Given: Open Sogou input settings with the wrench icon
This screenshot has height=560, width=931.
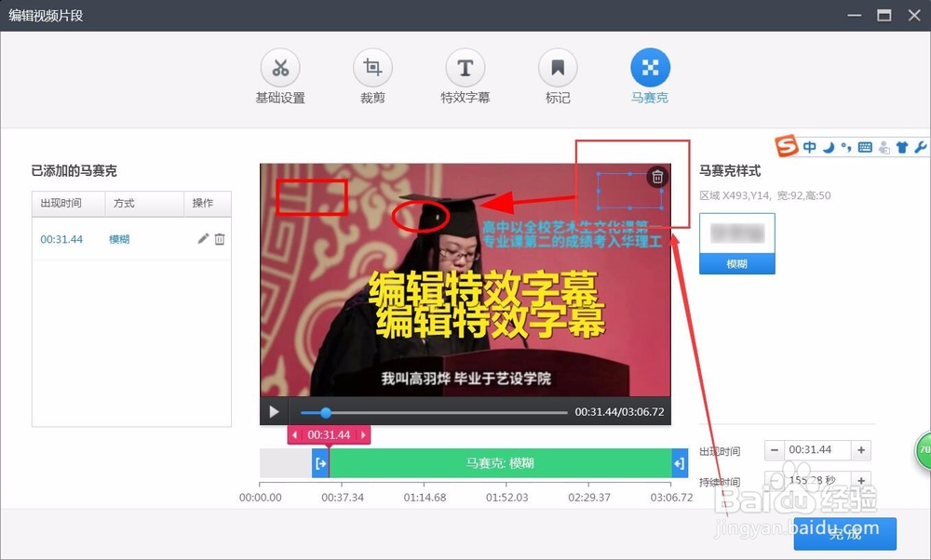Looking at the screenshot, I should click(920, 147).
